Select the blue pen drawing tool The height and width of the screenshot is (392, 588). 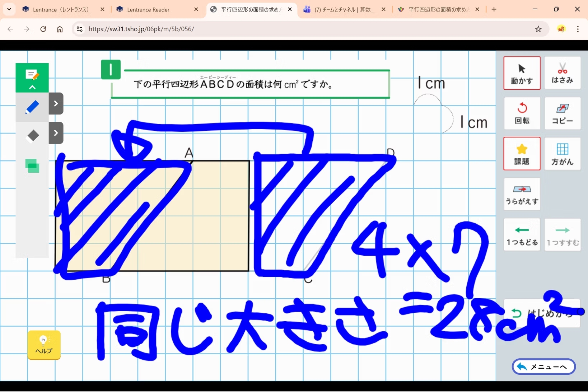[32, 107]
